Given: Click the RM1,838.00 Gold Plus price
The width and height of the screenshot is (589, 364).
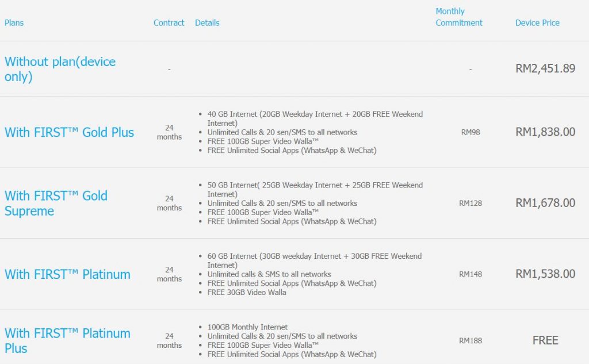Looking at the screenshot, I should point(545,132).
